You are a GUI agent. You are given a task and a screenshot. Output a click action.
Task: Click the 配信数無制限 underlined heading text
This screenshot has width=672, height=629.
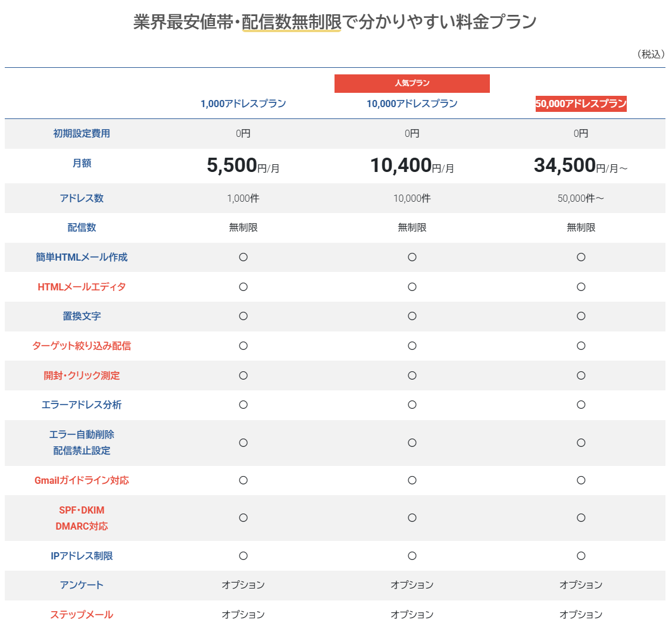tap(292, 22)
